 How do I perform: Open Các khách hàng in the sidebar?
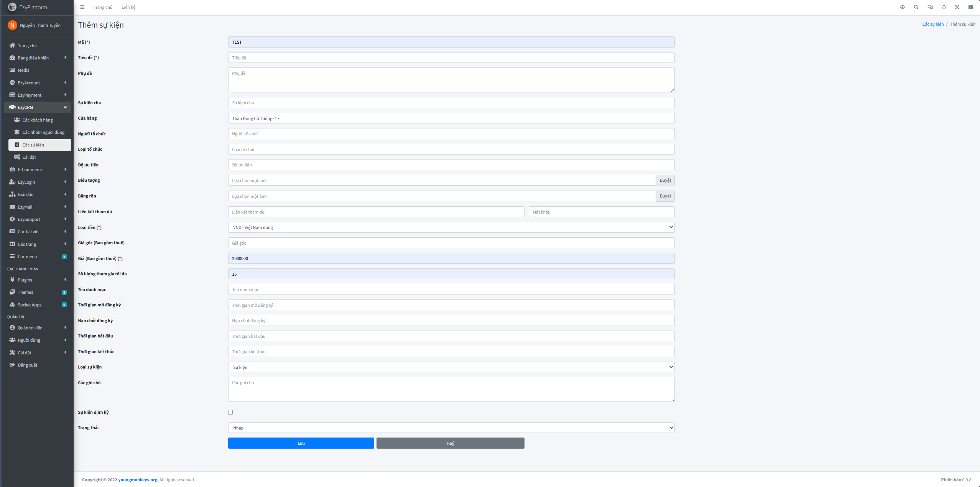click(x=38, y=120)
